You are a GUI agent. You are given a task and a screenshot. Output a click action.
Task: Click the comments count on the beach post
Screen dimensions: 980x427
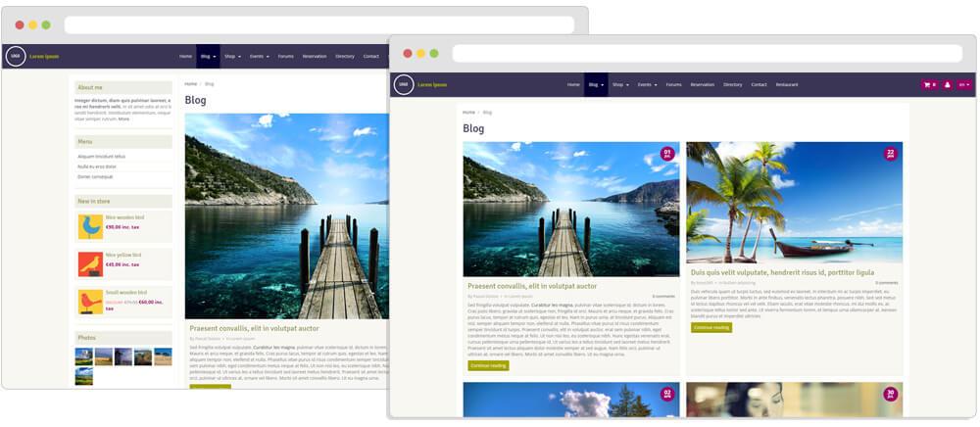tap(886, 283)
